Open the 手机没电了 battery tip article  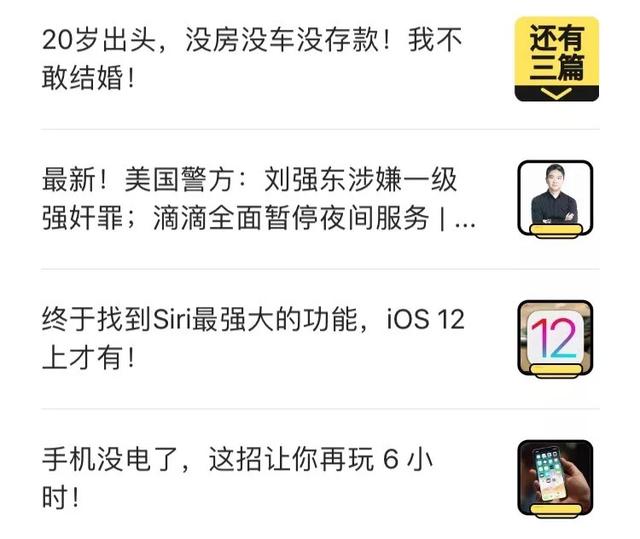(x=237, y=478)
